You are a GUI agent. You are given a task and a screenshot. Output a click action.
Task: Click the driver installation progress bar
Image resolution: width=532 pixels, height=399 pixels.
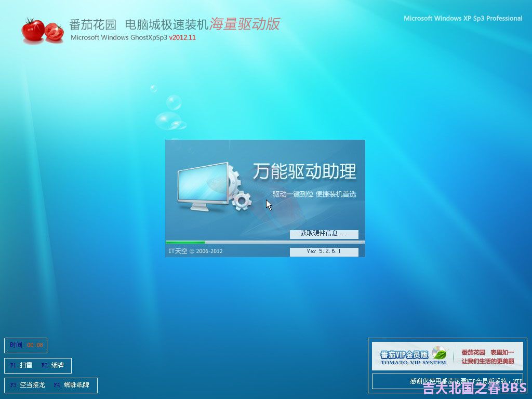point(265,242)
